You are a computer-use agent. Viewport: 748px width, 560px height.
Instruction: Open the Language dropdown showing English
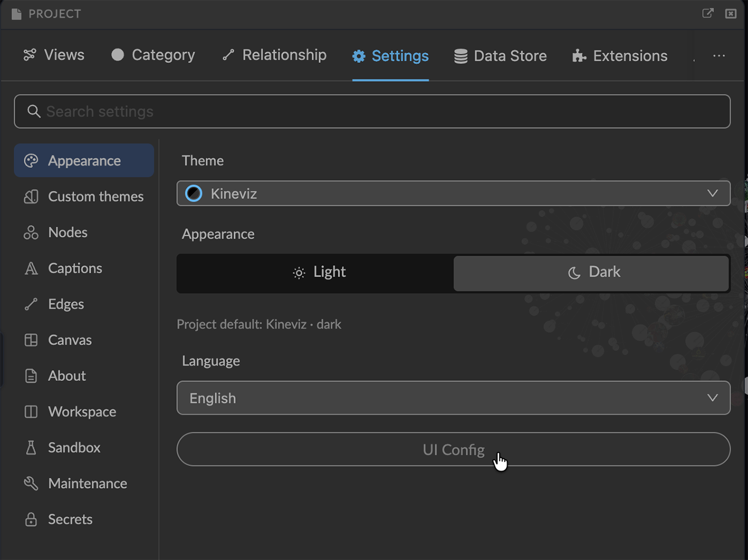[x=453, y=398]
